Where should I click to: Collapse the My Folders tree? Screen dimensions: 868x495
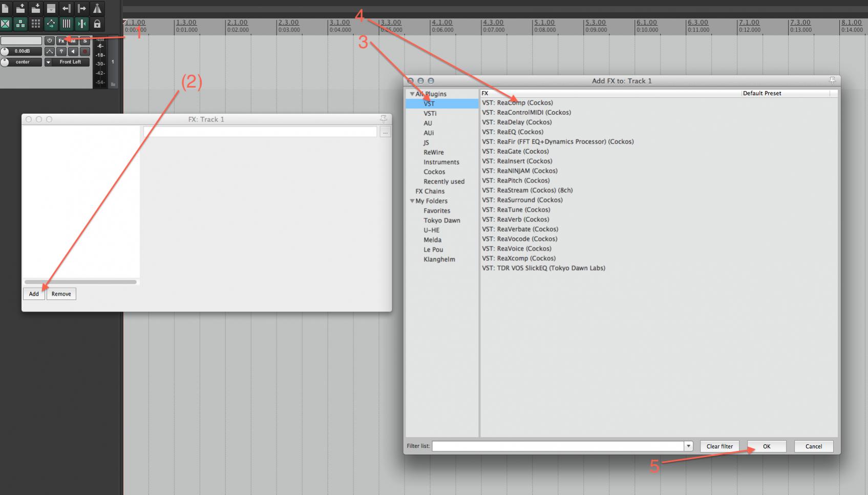412,201
